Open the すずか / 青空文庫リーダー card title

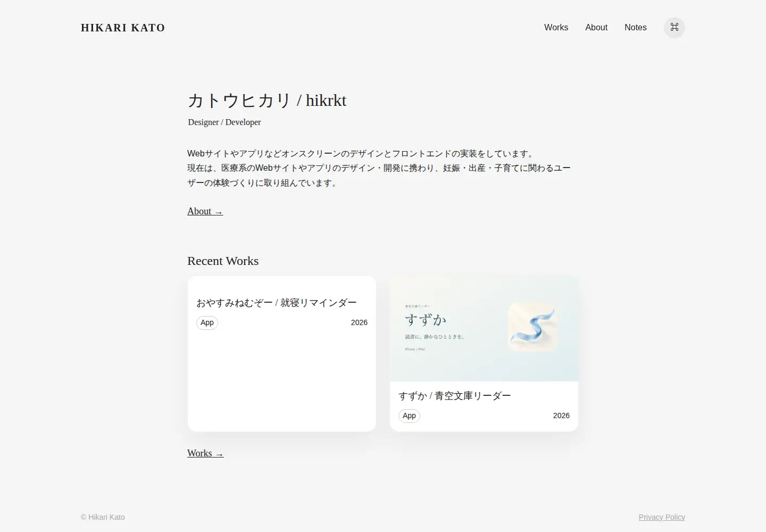coord(455,396)
